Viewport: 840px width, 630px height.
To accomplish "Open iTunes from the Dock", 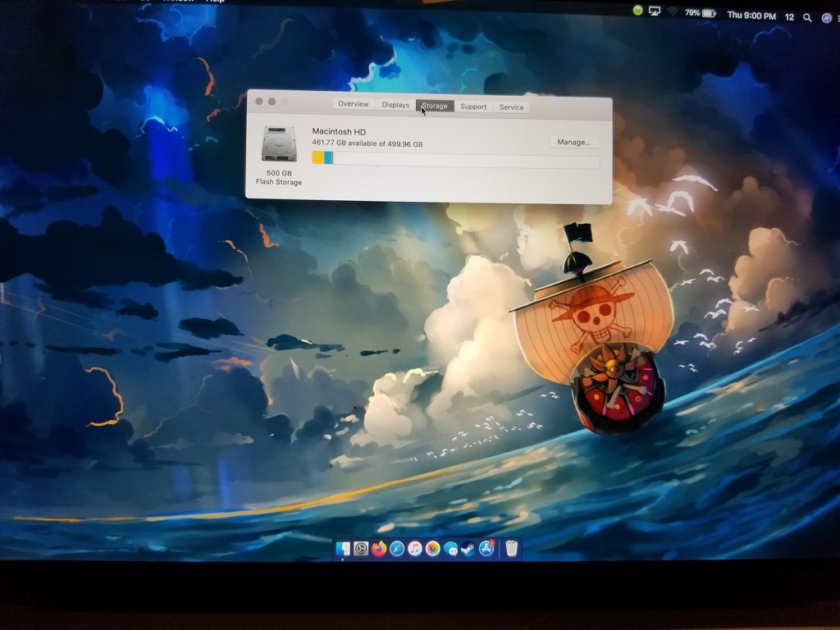I will (x=414, y=549).
